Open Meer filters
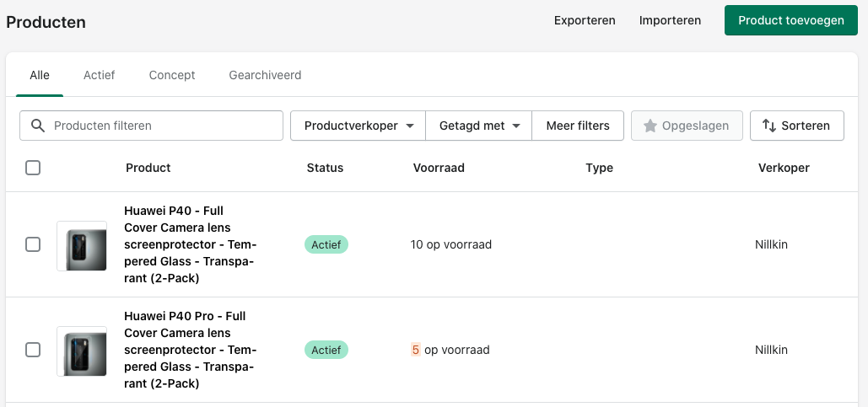868x407 pixels. (578, 126)
